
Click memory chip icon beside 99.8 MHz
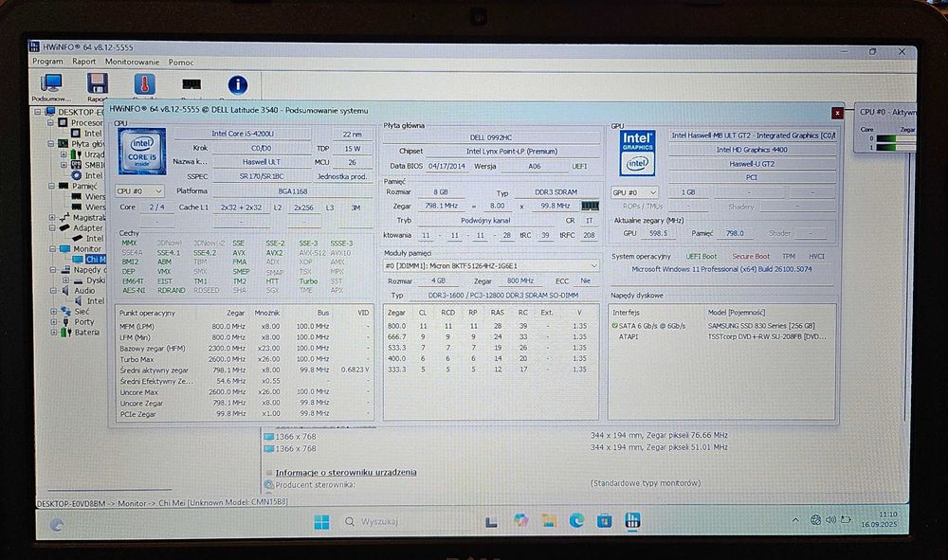coord(590,206)
